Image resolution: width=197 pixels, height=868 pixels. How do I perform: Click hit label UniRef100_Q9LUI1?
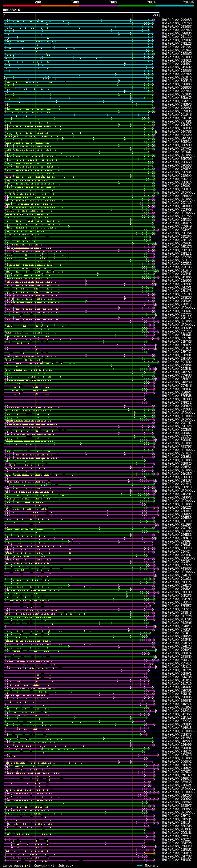[x=177, y=189]
